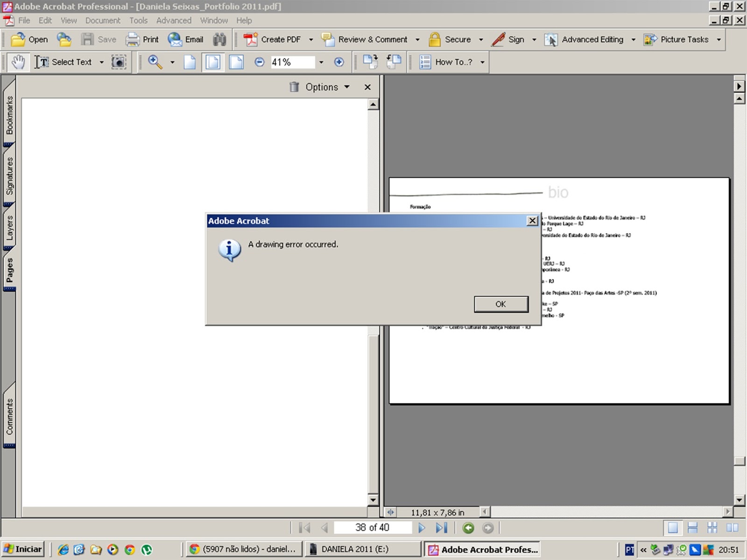This screenshot has width=747, height=560.
Task: Switch to Facing pages layout
Action: pos(733,528)
